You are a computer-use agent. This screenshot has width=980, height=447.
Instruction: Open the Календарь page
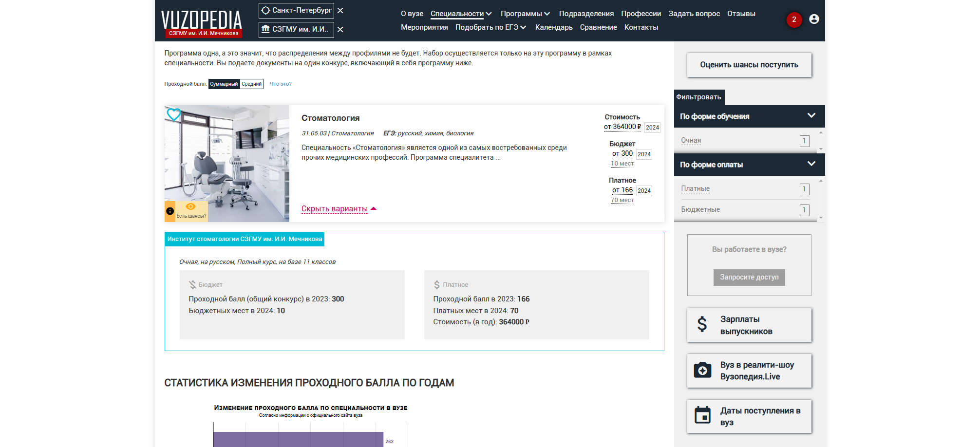(x=554, y=27)
